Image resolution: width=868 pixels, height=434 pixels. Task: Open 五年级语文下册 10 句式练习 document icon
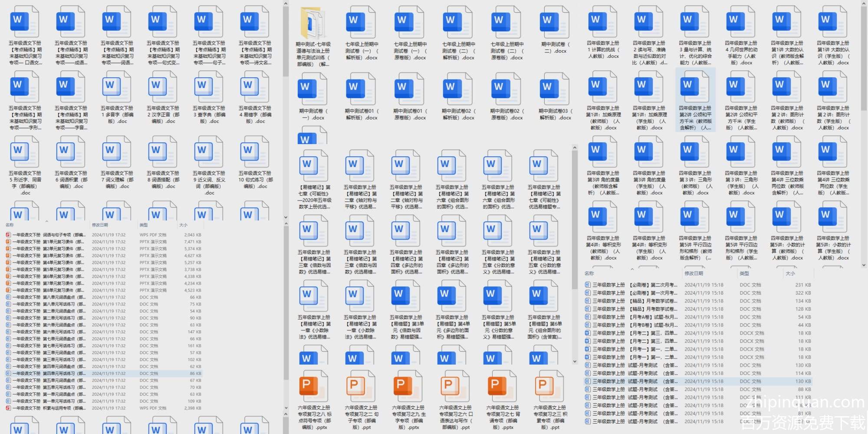pos(255,152)
